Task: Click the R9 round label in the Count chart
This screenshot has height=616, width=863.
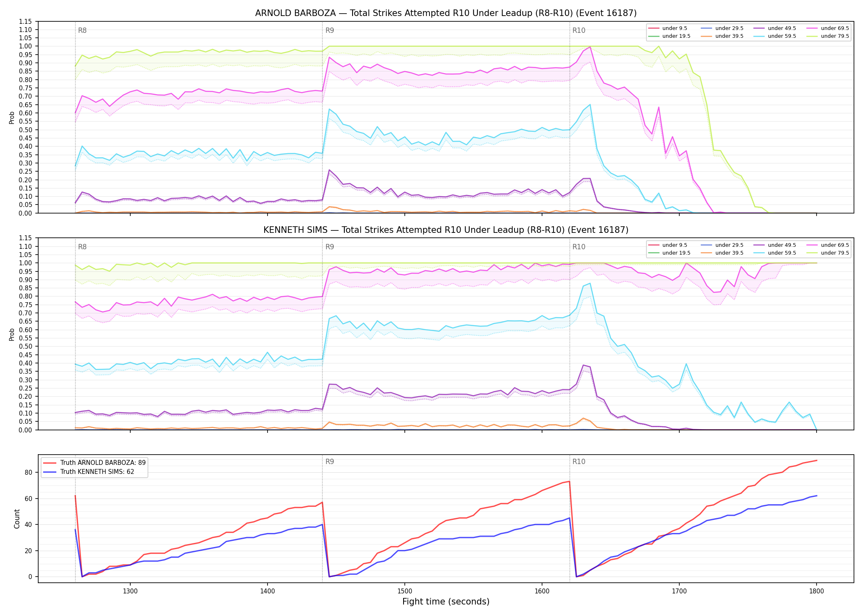Action: click(330, 462)
